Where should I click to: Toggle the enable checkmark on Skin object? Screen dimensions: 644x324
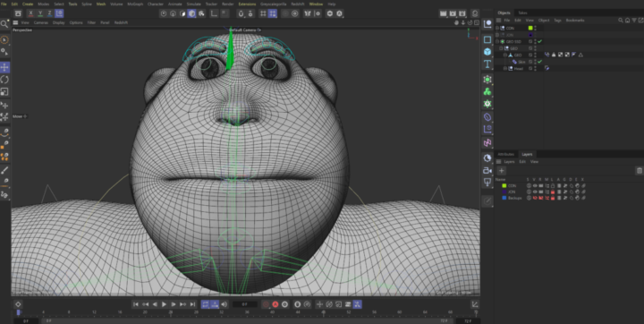[539, 62]
